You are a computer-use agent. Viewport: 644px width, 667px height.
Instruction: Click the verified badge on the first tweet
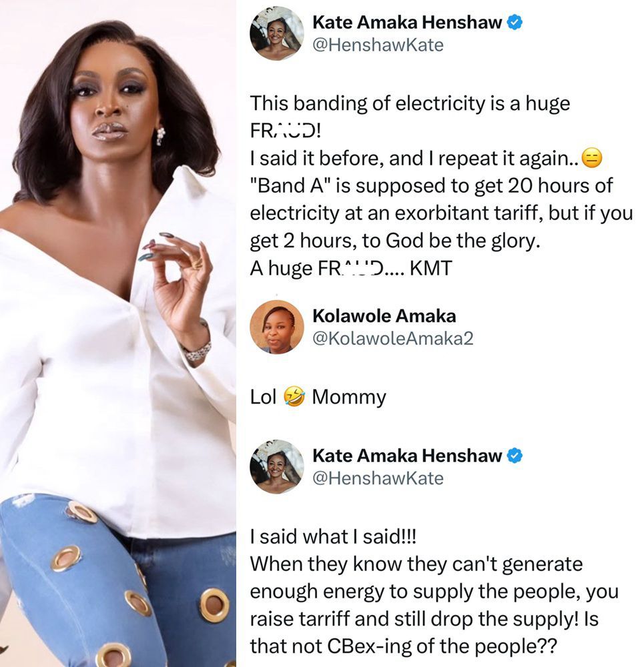[x=515, y=23]
